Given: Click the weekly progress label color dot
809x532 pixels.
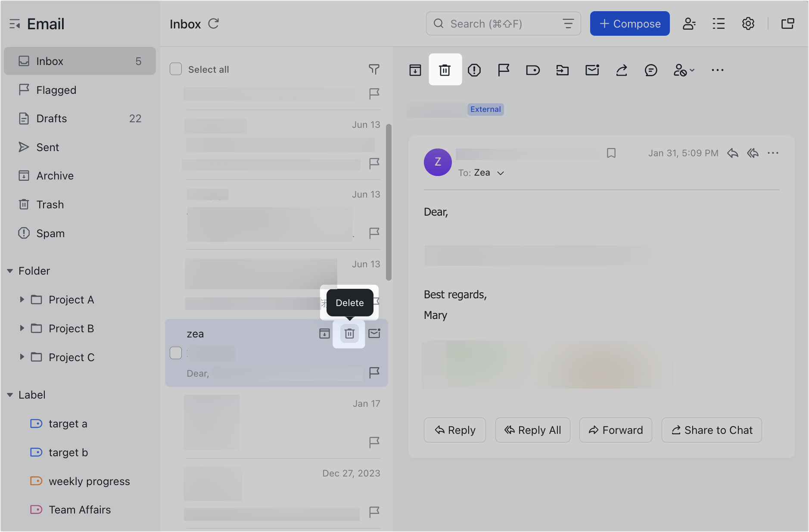Looking at the screenshot, I should click(36, 481).
